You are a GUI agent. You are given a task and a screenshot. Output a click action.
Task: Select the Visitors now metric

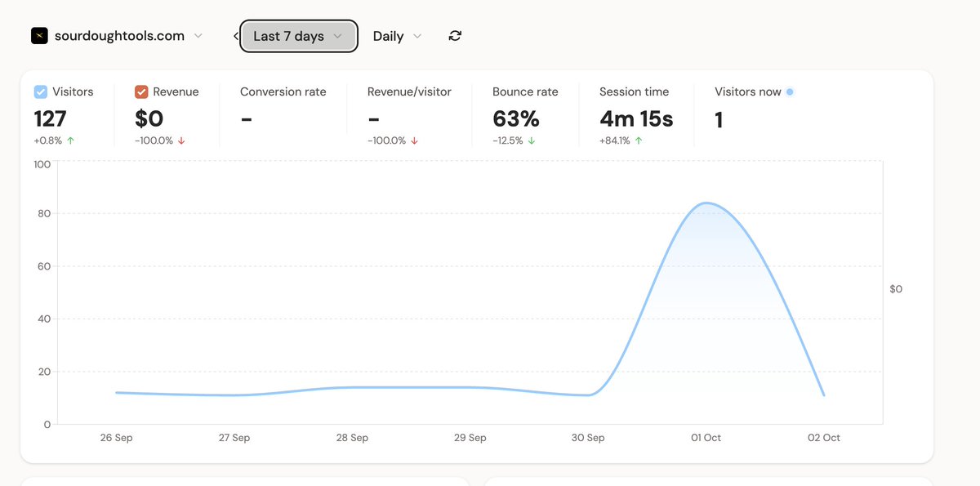click(748, 91)
